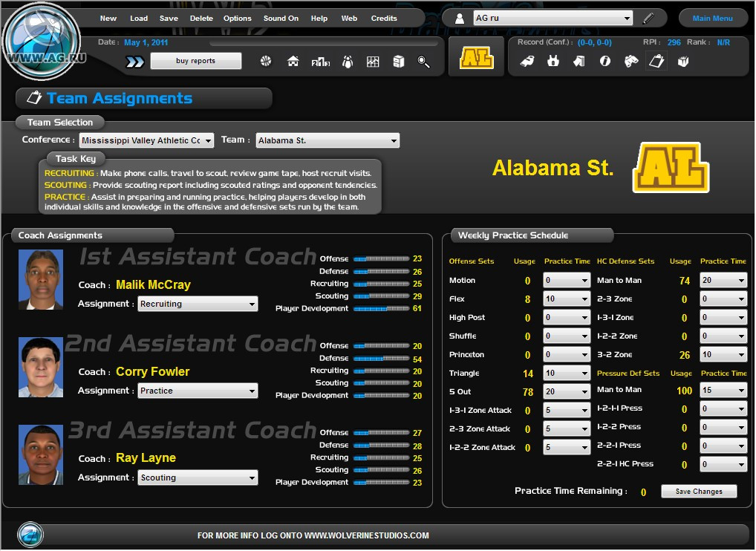Click the player figure icon in toolbar

[347, 62]
